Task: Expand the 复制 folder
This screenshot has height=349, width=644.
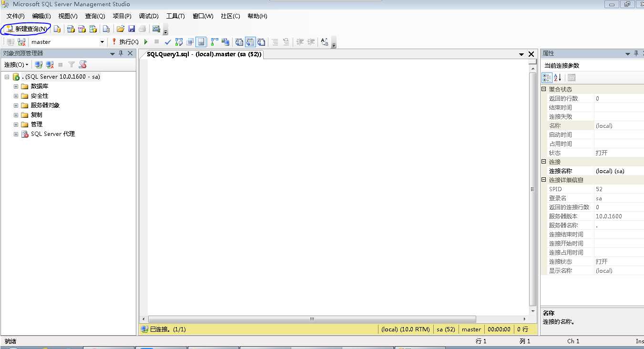Action: [x=16, y=115]
